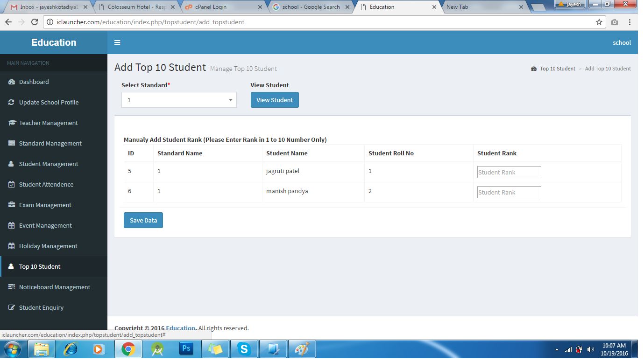Click the Chrome bookmark star icon
This screenshot has width=644, height=362.
599,22
